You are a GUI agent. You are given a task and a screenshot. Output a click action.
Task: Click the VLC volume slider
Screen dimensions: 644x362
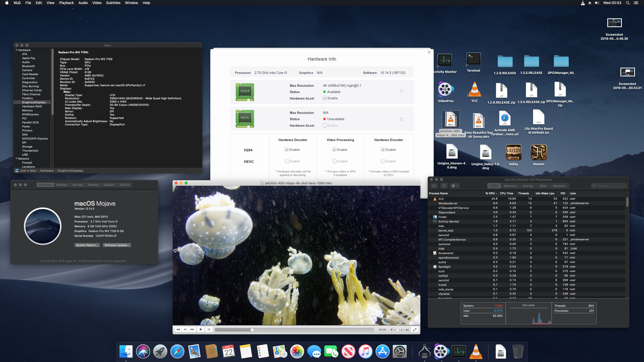pos(399,330)
